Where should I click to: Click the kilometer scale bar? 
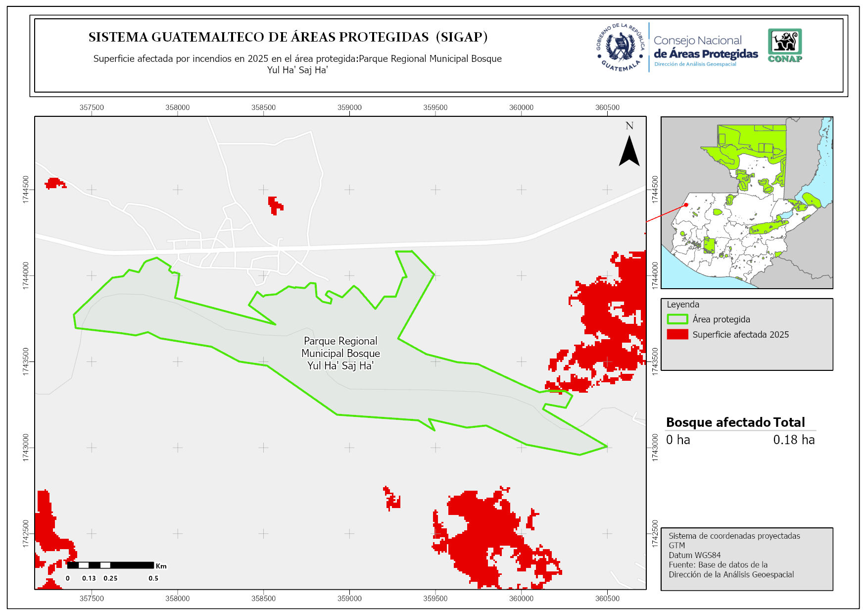click(110, 565)
